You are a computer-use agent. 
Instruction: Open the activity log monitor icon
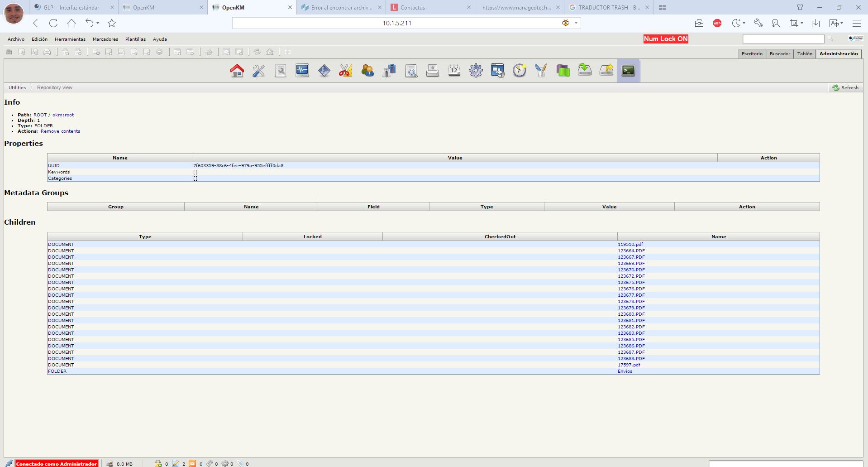[302, 70]
